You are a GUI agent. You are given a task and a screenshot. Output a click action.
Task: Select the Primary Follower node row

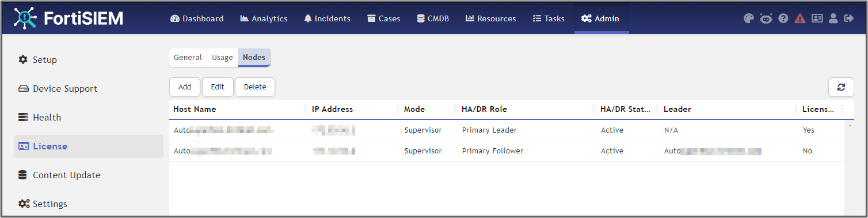click(x=507, y=151)
